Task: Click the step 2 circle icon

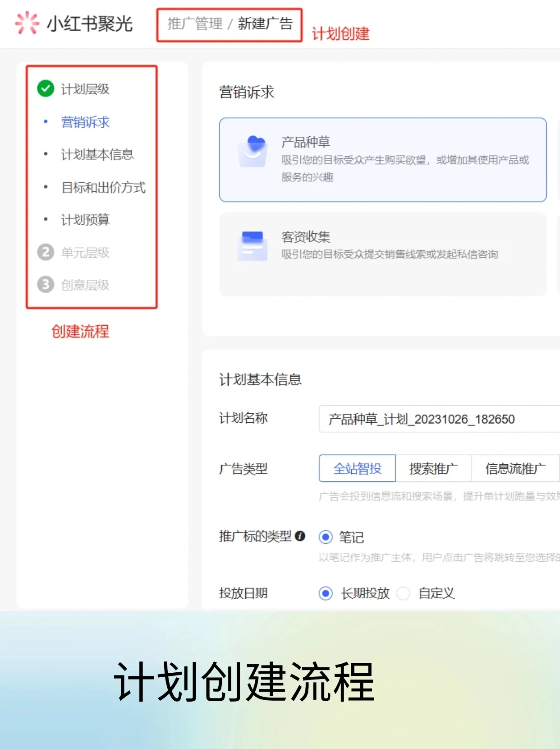Action: (46, 252)
